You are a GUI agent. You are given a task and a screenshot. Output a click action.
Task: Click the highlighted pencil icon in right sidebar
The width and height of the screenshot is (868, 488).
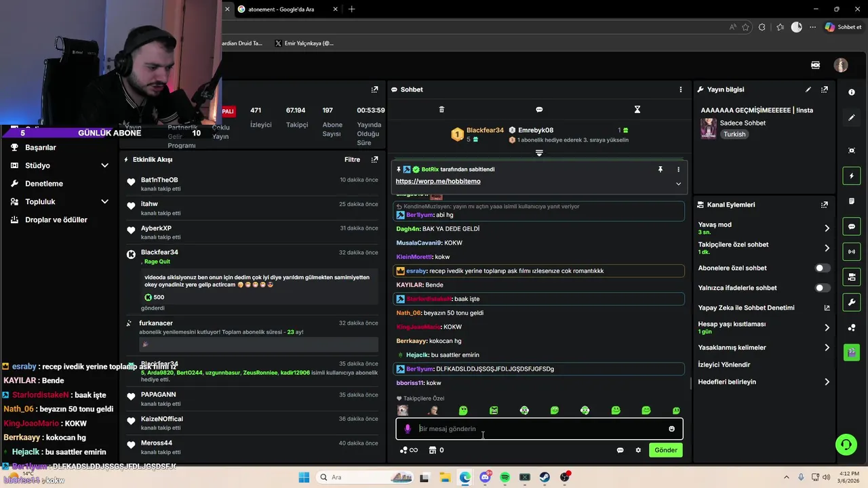point(852,118)
